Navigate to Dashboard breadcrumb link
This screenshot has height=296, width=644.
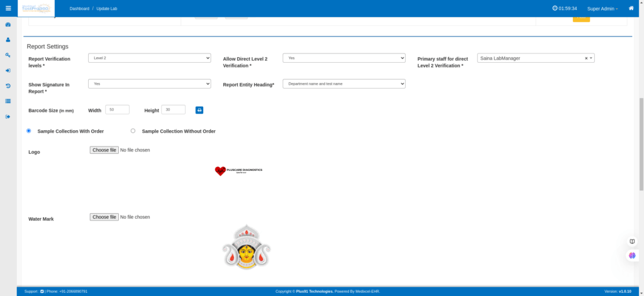[79, 9]
